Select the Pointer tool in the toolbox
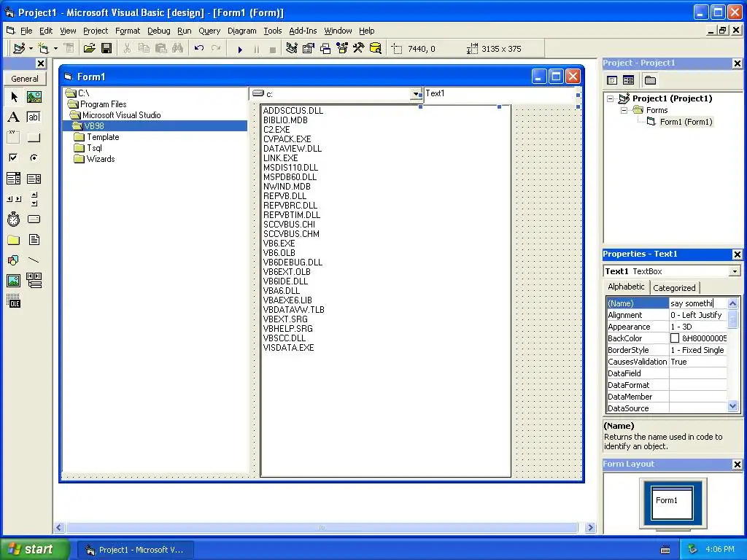 (14, 97)
